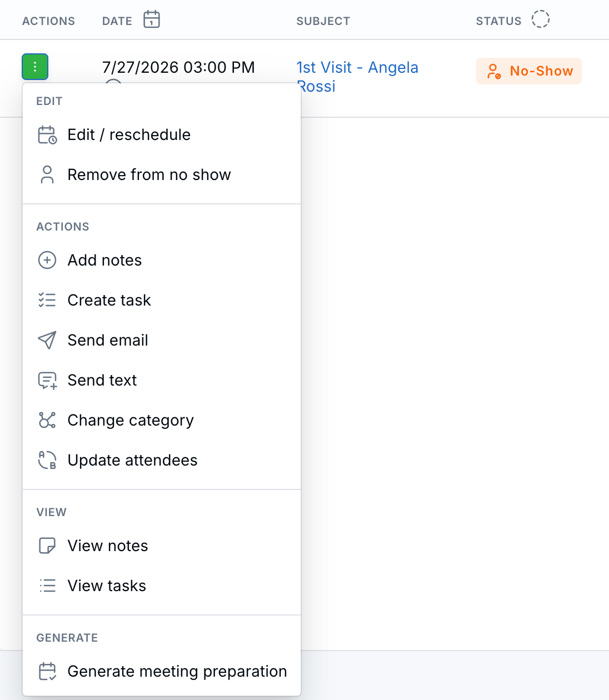
Task: Click the date 7/27/2026 03:00 PM
Action: pyautogui.click(x=178, y=67)
